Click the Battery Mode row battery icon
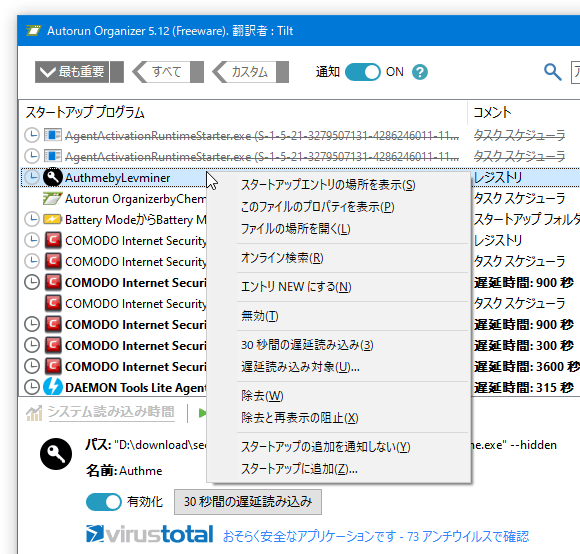580x554 pixels. tap(53, 219)
